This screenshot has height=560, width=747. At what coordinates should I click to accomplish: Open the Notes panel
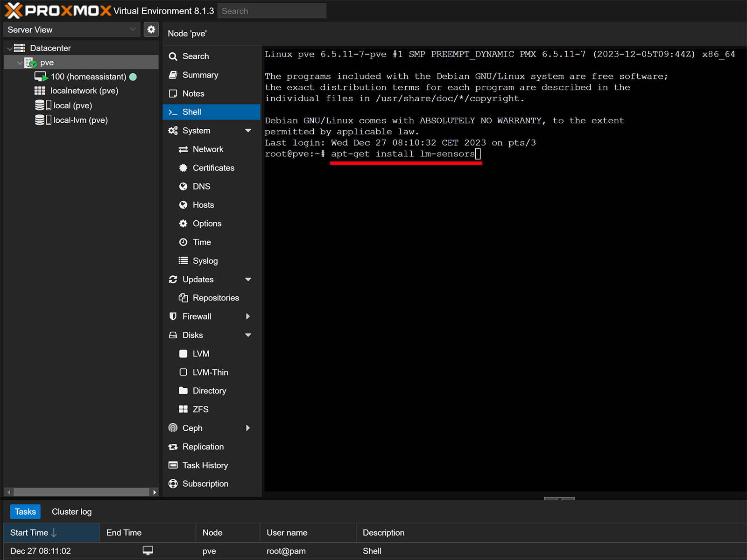[192, 93]
